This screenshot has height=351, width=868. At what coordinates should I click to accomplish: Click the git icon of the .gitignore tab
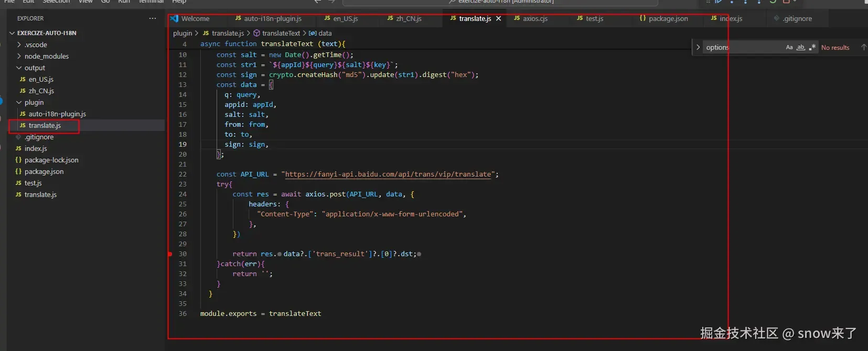coord(776,18)
